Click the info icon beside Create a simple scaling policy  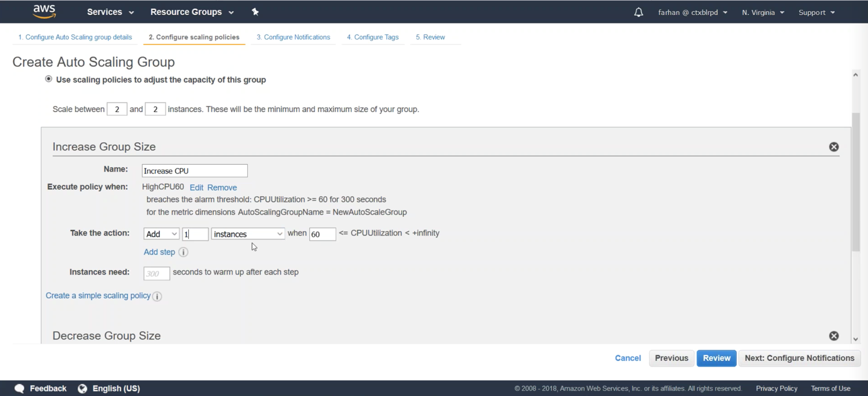[157, 296]
